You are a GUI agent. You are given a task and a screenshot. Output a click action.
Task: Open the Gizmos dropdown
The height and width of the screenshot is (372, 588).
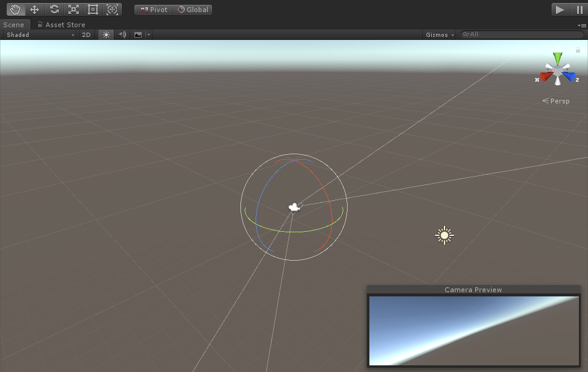point(439,34)
